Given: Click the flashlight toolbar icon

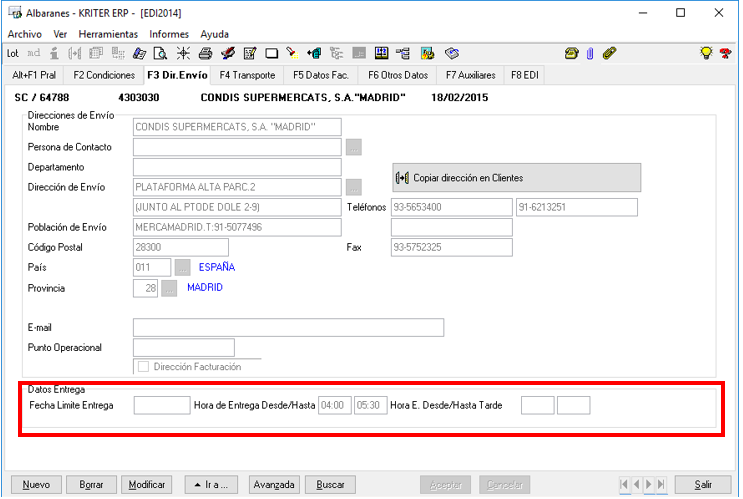Looking at the screenshot, I should click(x=292, y=54).
